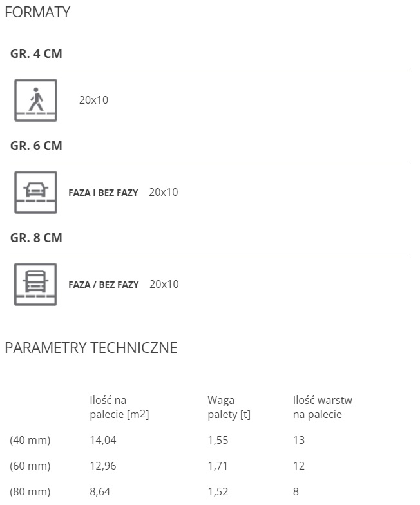Select the (60 mm) table row label

pyautogui.click(x=30, y=466)
